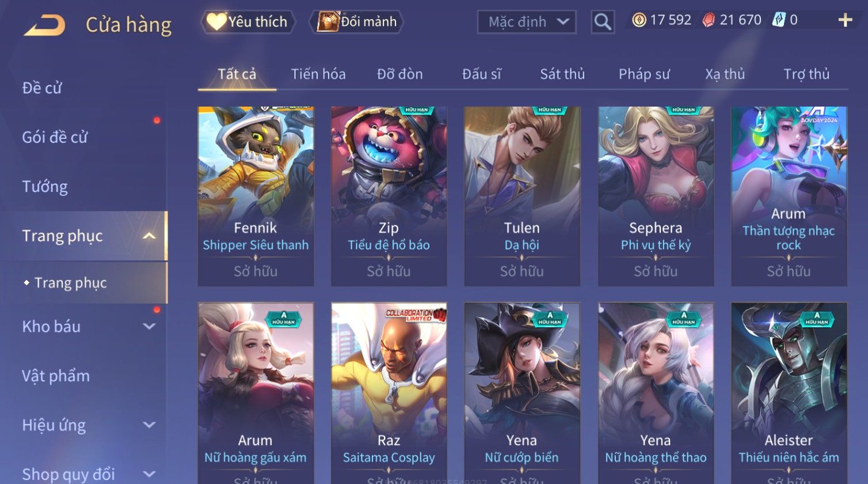Select the Tiến hóa tab
Viewport: 868px width, 484px height.
point(318,74)
